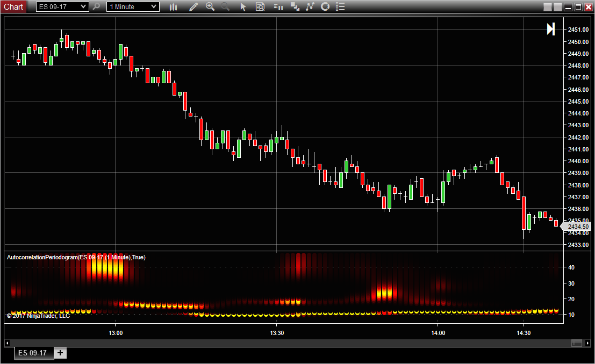Click the 13:30 time axis label

(x=277, y=333)
